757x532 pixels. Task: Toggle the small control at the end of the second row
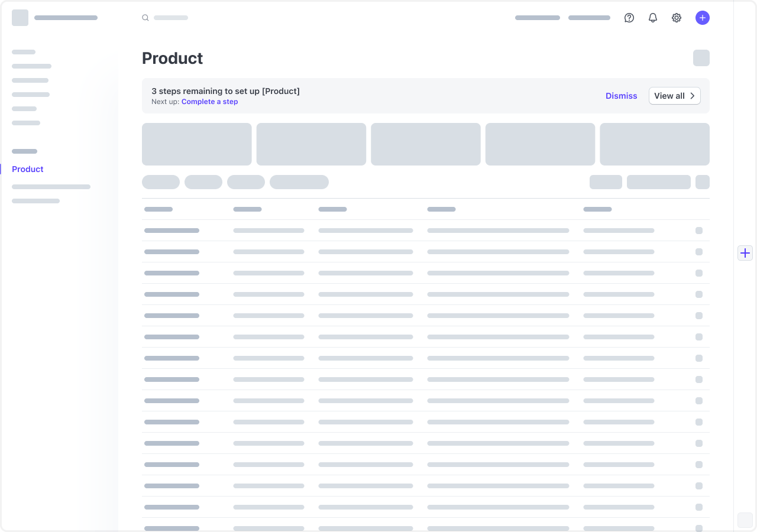pyautogui.click(x=699, y=252)
